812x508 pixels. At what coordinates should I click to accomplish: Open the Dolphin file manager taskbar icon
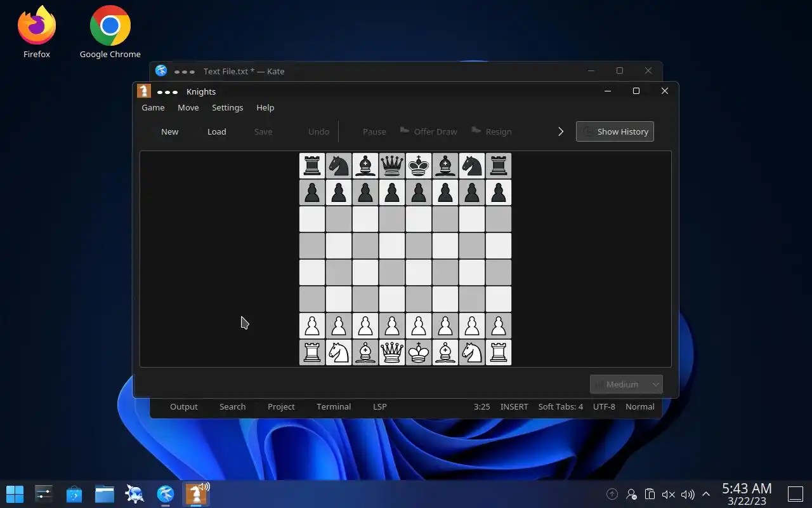[105, 493]
